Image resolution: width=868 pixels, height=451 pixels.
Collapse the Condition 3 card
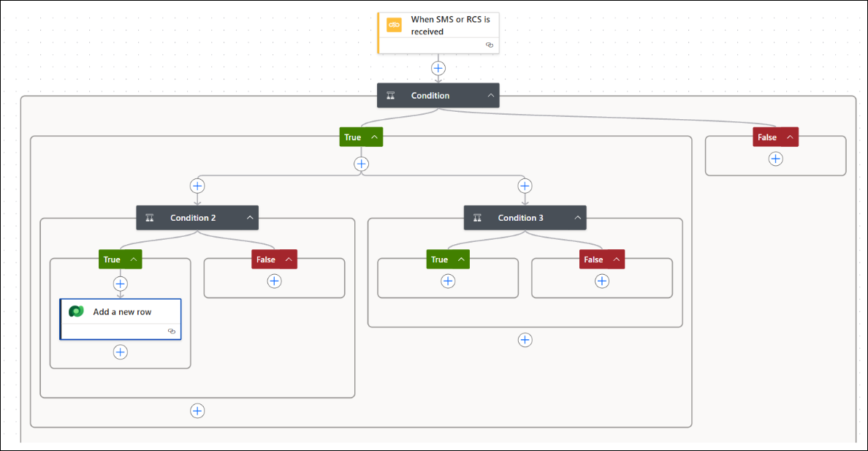click(577, 218)
